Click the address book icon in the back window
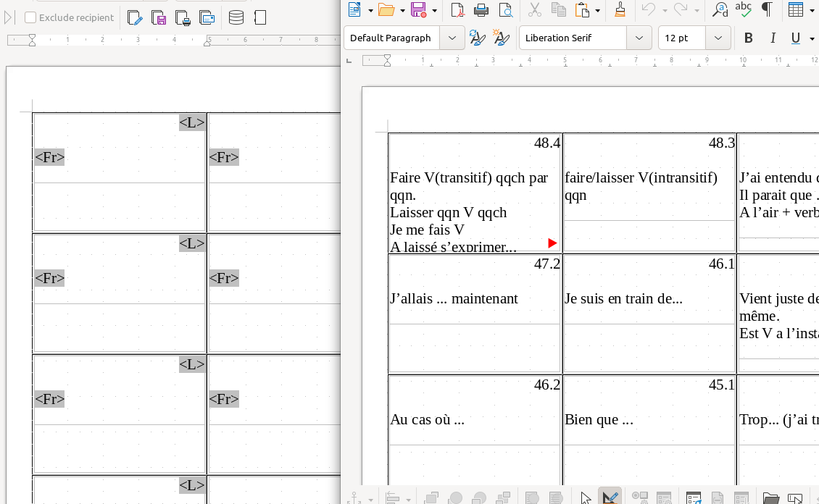This screenshot has width=819, height=504. pyautogui.click(x=260, y=17)
